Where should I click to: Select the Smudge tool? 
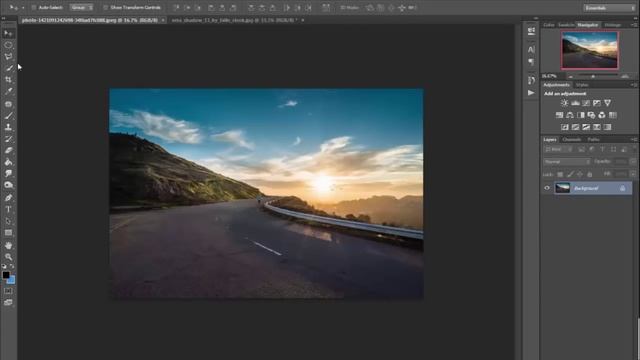point(8,173)
